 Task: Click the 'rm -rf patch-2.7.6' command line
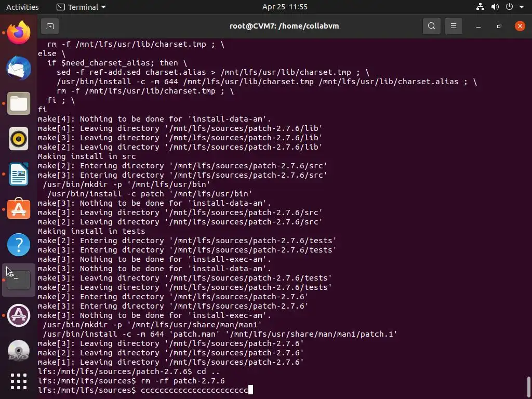click(131, 381)
